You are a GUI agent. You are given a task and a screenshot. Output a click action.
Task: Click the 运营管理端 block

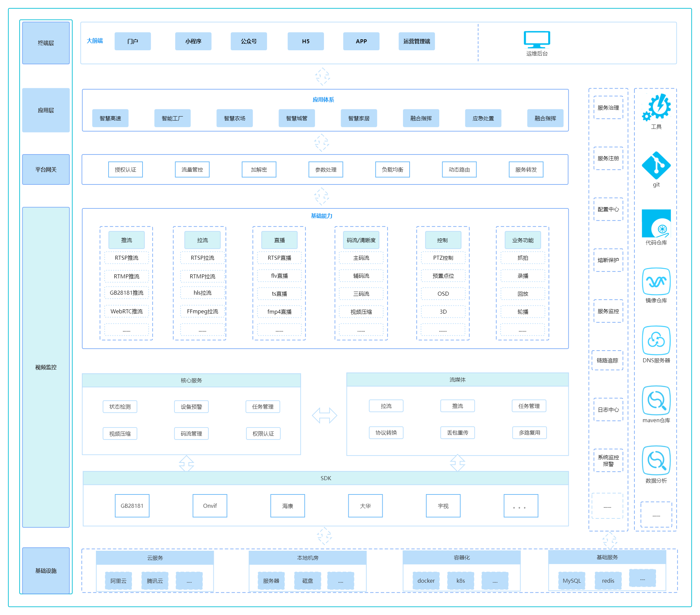(417, 41)
